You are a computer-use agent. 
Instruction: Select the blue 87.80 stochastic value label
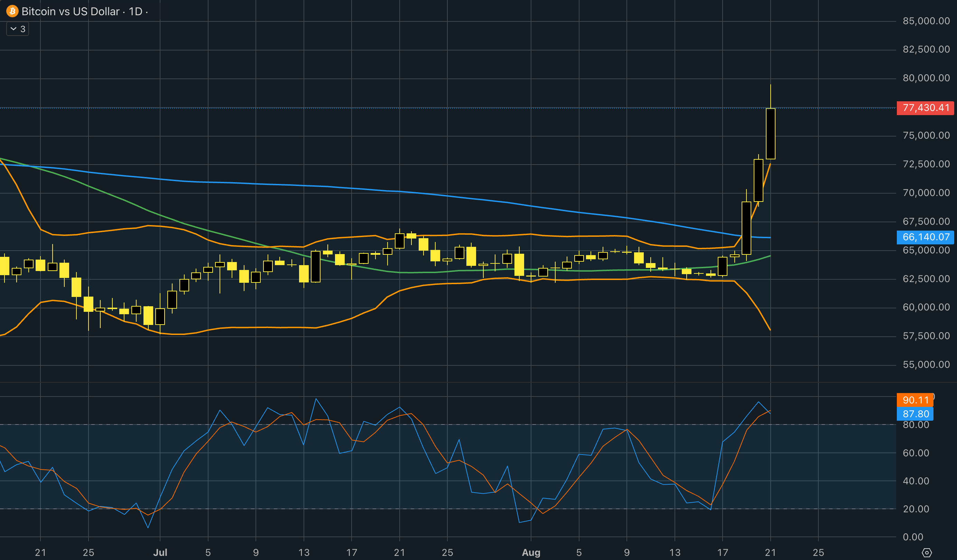click(x=915, y=414)
